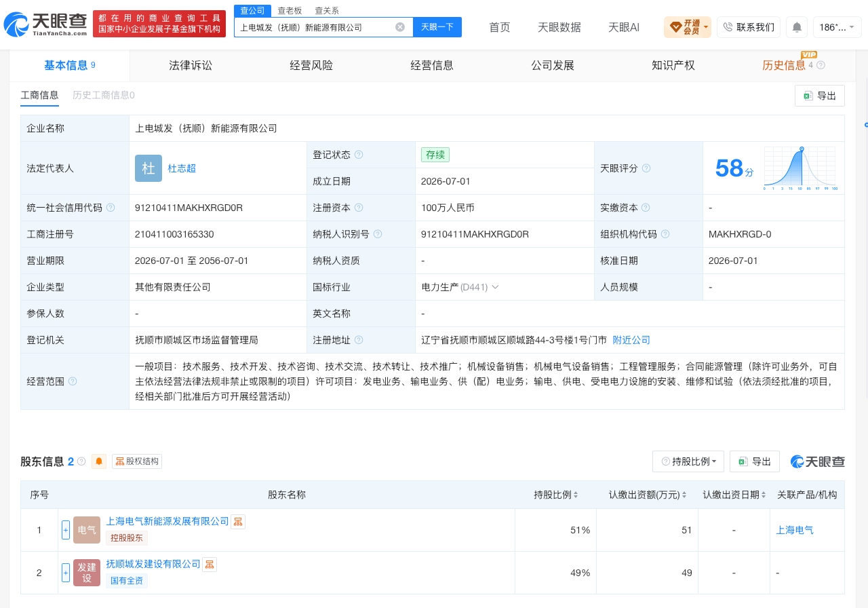
Task: Select the 查老板 search mode tab
Action: coord(290,10)
